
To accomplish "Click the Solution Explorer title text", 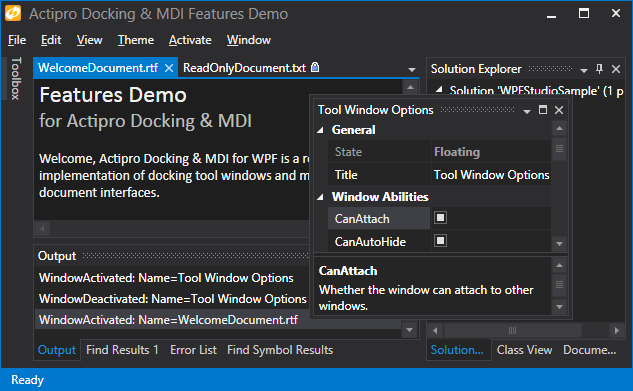I will (476, 69).
